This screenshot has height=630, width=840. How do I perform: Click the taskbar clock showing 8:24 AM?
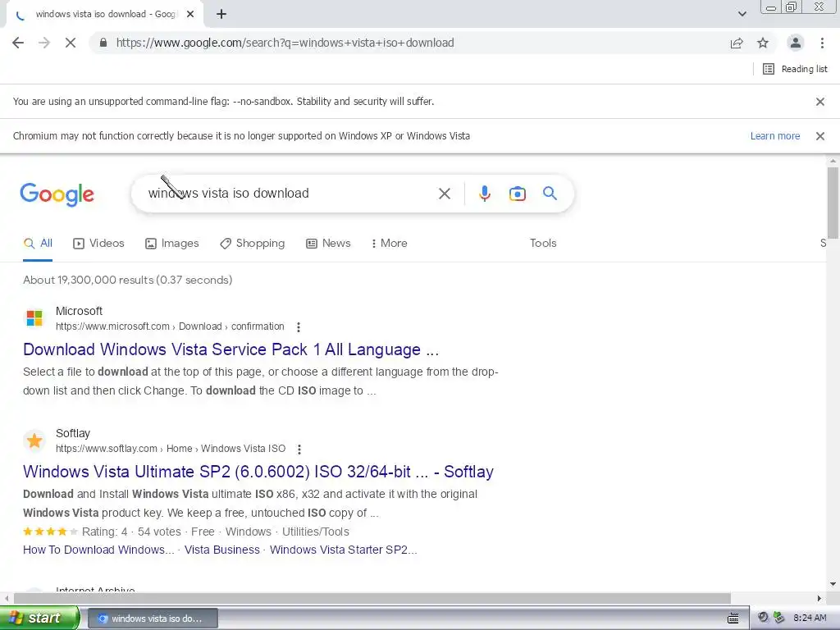tap(810, 619)
